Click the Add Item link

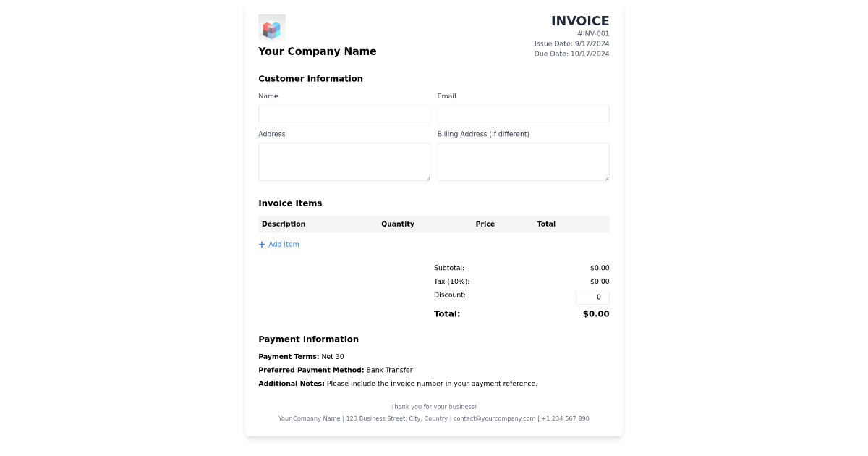[x=282, y=244]
